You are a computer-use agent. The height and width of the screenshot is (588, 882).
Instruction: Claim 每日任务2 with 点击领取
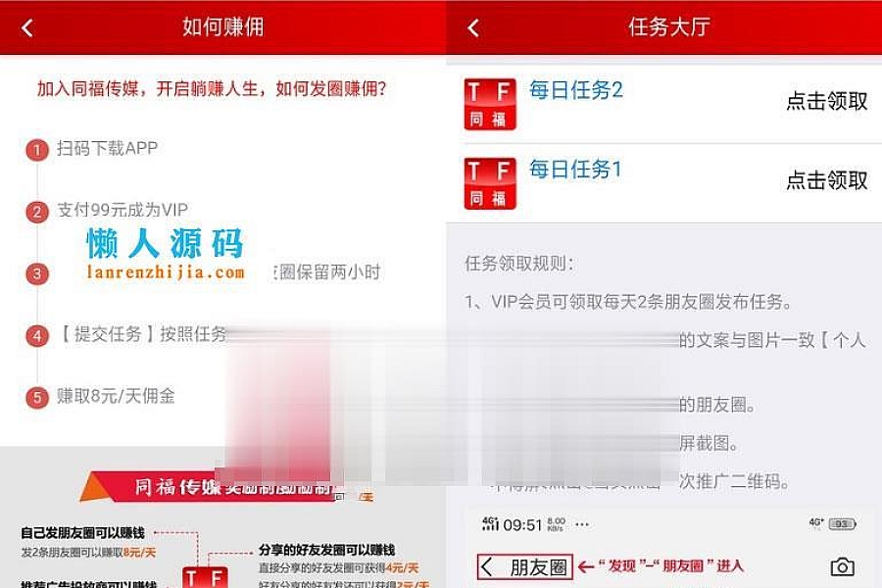tap(826, 101)
